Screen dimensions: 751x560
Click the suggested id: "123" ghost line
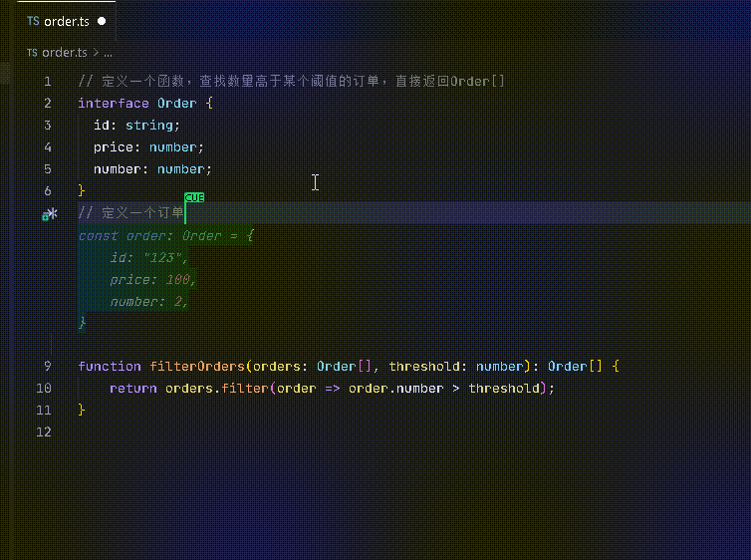click(x=148, y=258)
